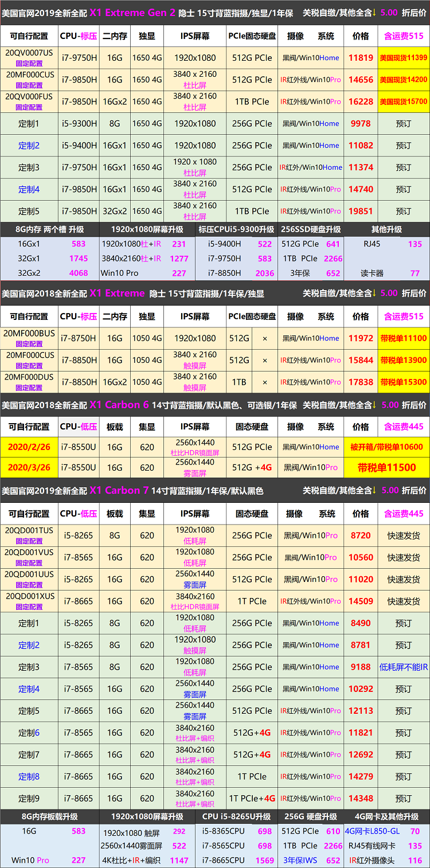Click the yellow 2020/2/26 date cell
This screenshot has height=868, width=430.
click(x=29, y=447)
